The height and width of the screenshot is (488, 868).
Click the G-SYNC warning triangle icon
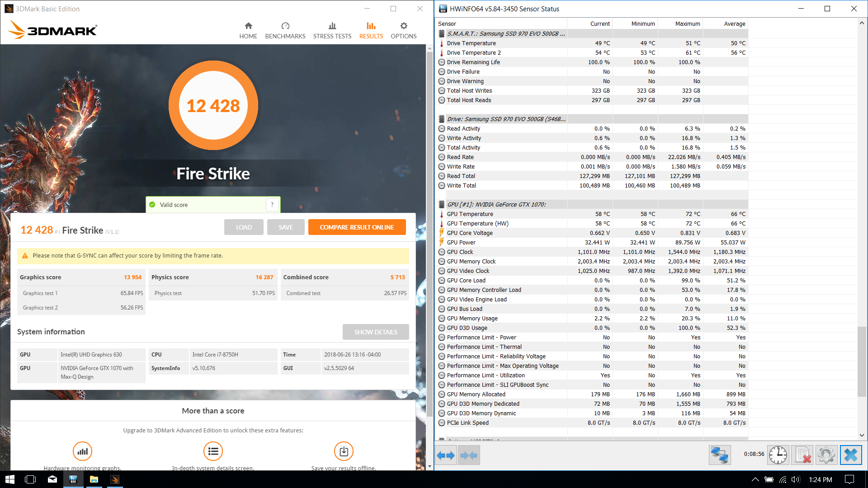click(x=25, y=256)
